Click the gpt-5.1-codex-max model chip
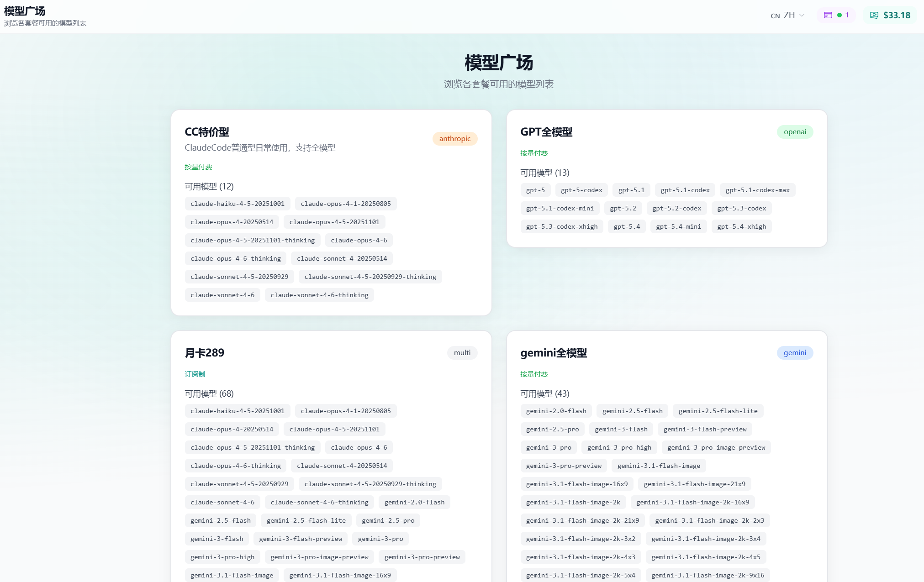924x582 pixels. click(x=757, y=190)
